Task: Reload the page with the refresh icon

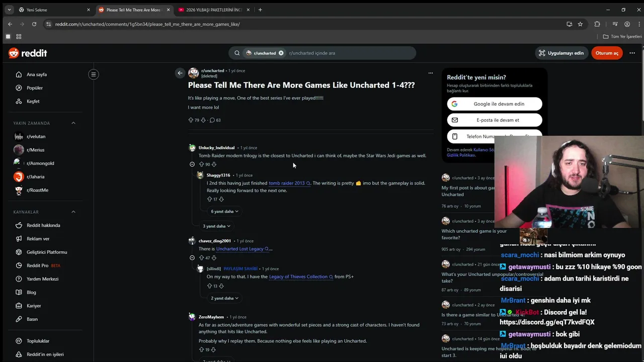Action: click(x=34, y=24)
